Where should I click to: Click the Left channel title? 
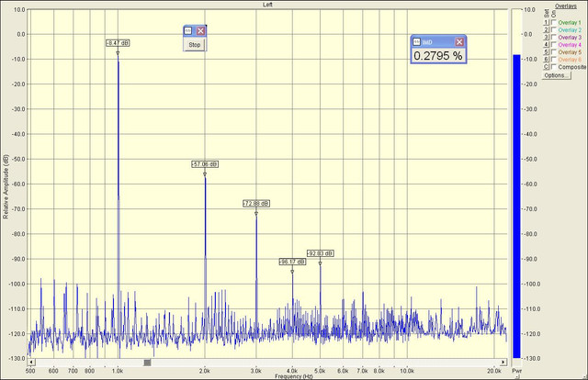point(267,5)
